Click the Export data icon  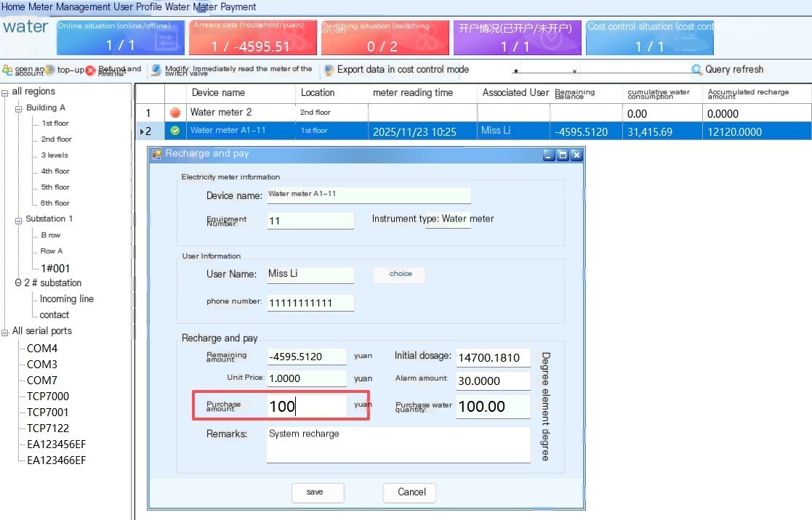pos(329,70)
